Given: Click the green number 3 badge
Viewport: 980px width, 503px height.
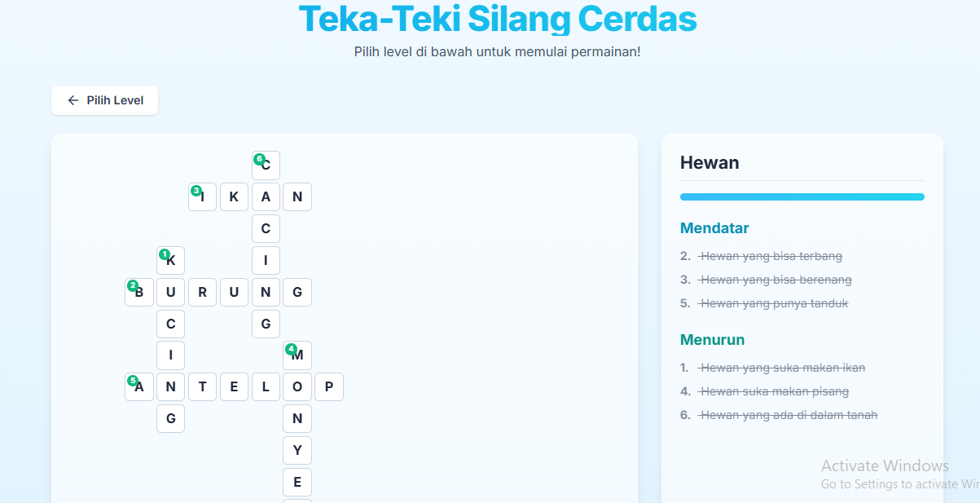Looking at the screenshot, I should tap(196, 191).
